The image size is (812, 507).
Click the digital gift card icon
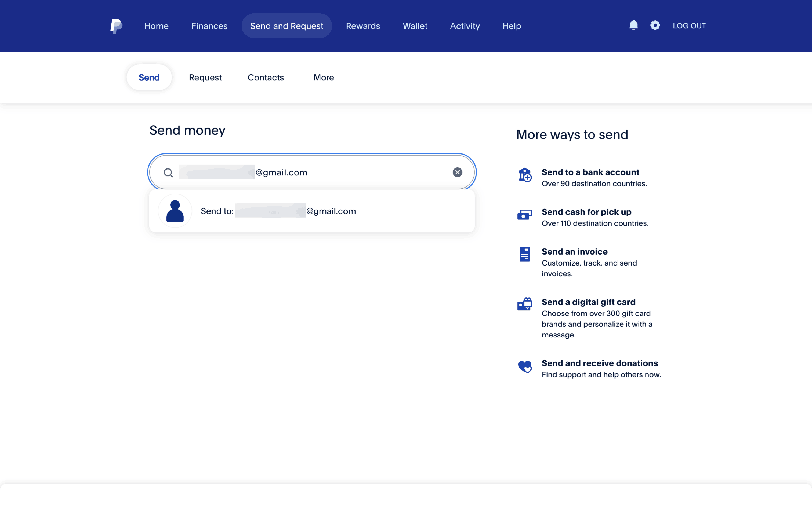point(524,304)
